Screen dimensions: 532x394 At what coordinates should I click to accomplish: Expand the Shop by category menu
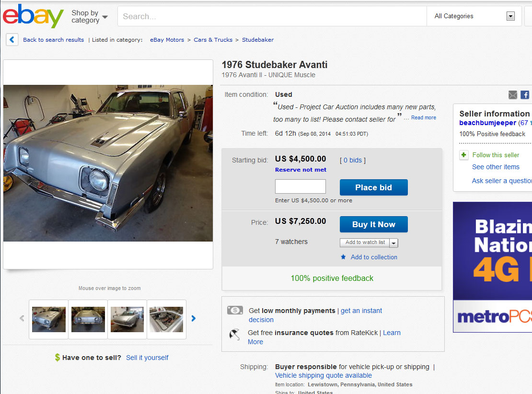coord(90,16)
